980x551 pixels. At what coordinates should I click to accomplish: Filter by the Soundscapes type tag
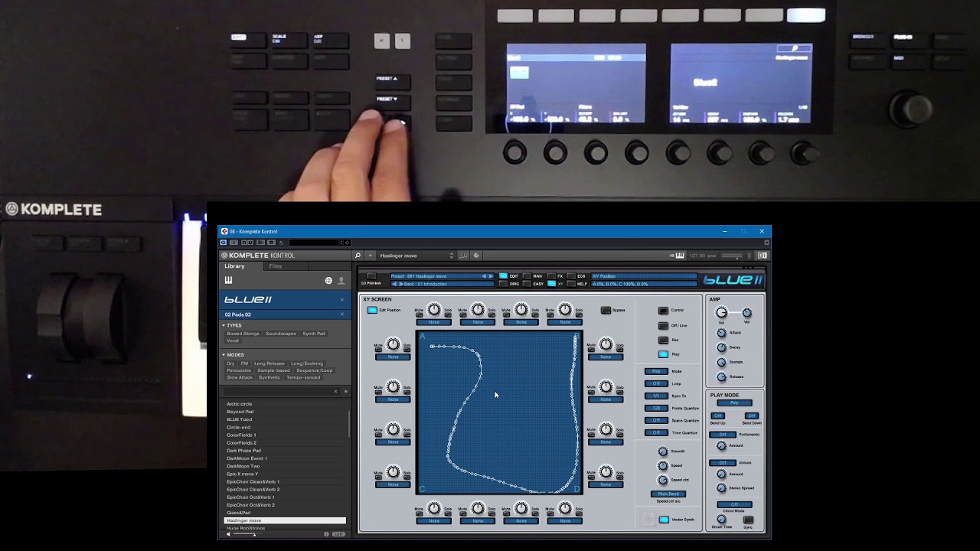(281, 334)
